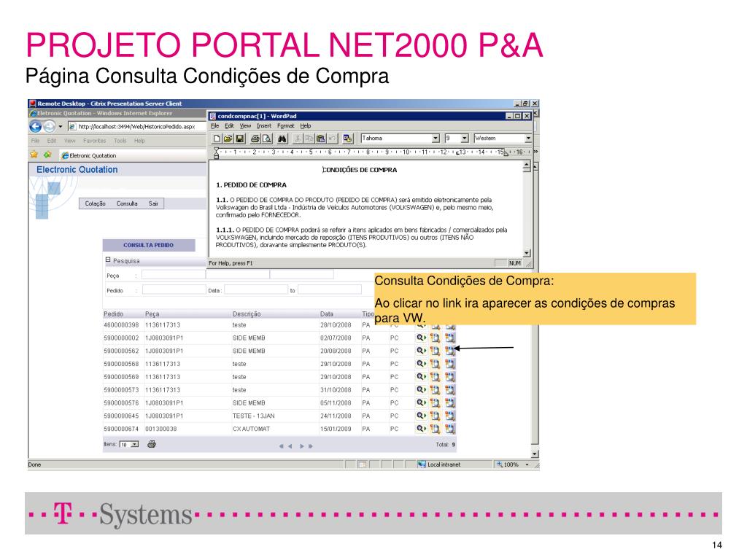Click the Cut scissors icon in WordPad

(298, 139)
